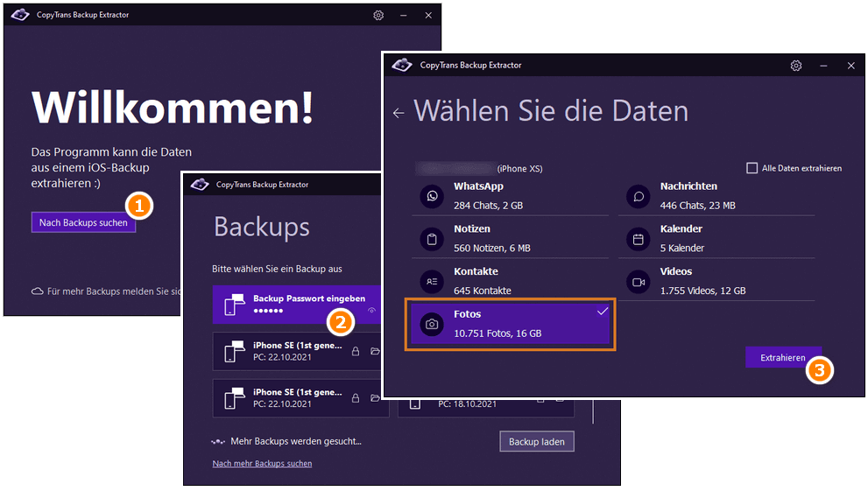Select the Notizen clipboard icon
This screenshot has height=491, width=868.
tap(432, 239)
